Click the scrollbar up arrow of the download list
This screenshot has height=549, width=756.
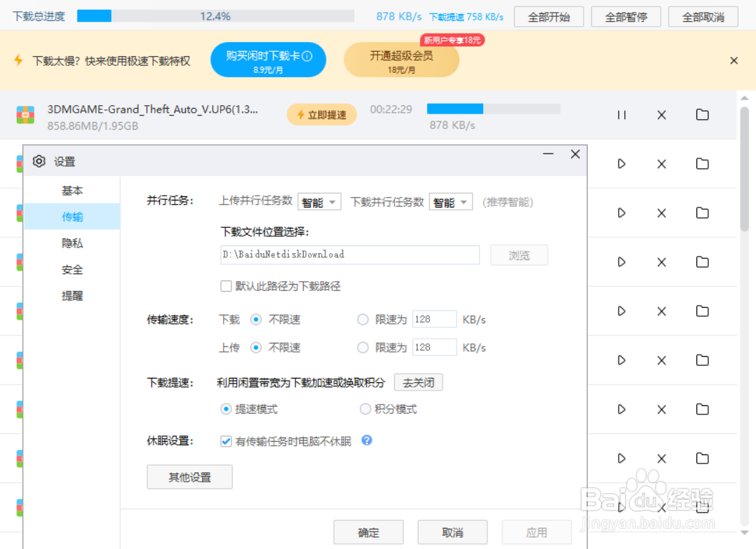click(x=745, y=98)
